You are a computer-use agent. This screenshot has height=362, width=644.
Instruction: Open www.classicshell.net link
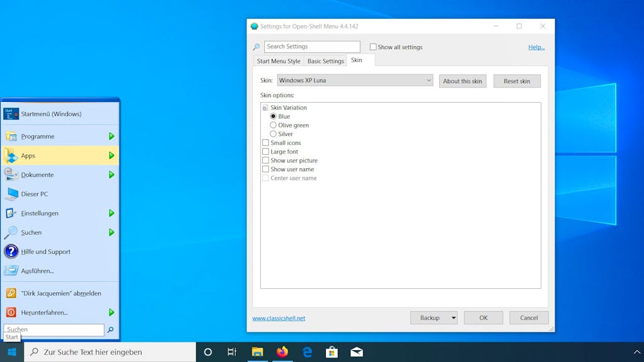click(279, 319)
